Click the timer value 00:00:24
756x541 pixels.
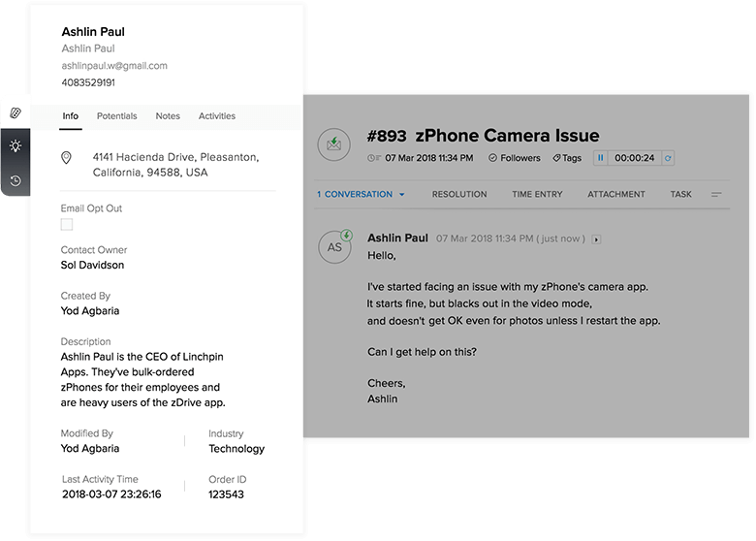[x=634, y=158]
